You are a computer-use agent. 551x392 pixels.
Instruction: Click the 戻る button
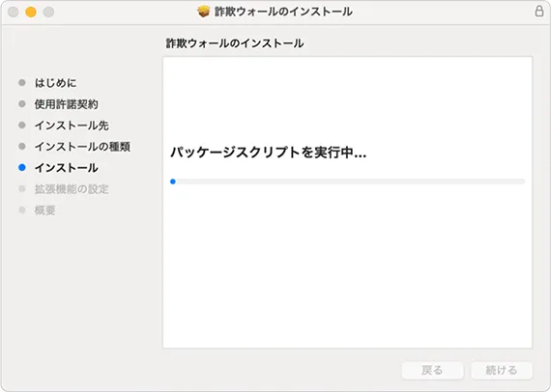432,370
